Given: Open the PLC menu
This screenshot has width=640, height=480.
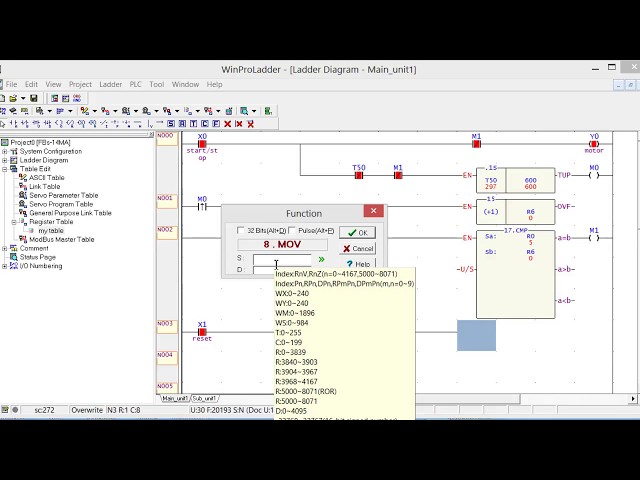Looking at the screenshot, I should pos(136,84).
